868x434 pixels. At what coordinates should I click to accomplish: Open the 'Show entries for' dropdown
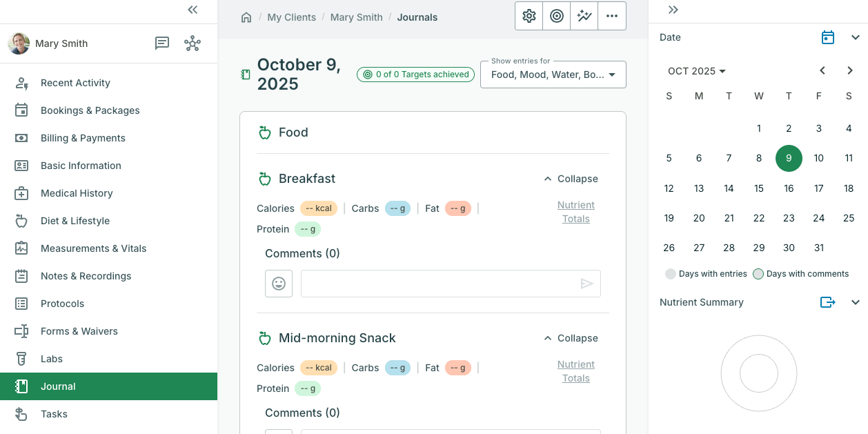pos(553,75)
